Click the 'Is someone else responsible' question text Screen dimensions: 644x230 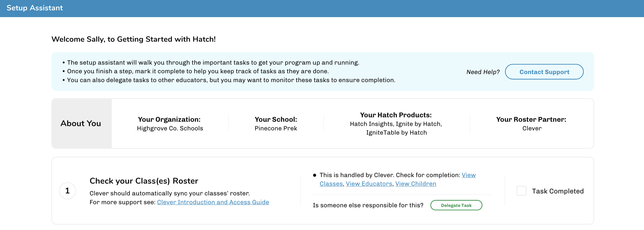coord(368,205)
